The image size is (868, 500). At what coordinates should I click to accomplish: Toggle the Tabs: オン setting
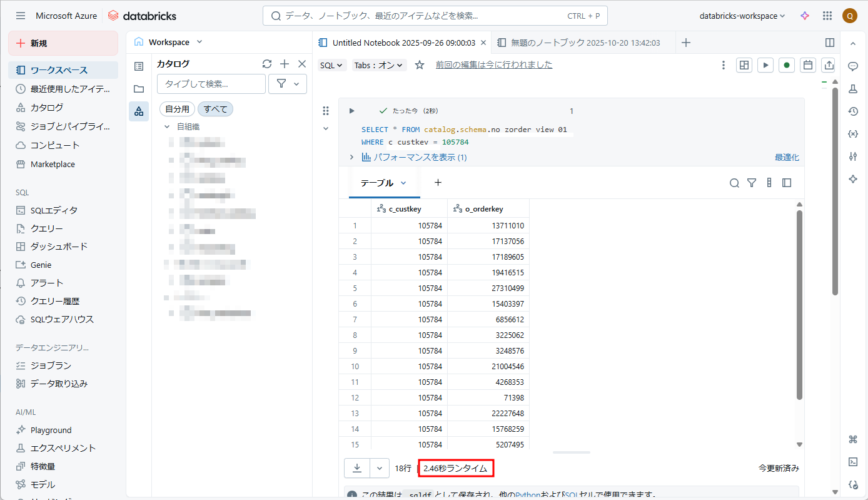[379, 65]
